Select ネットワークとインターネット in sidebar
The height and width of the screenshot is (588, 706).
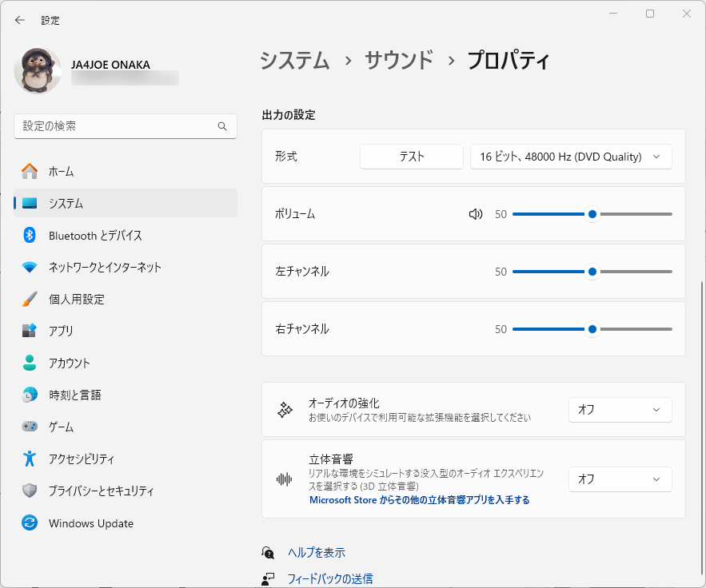click(x=104, y=267)
